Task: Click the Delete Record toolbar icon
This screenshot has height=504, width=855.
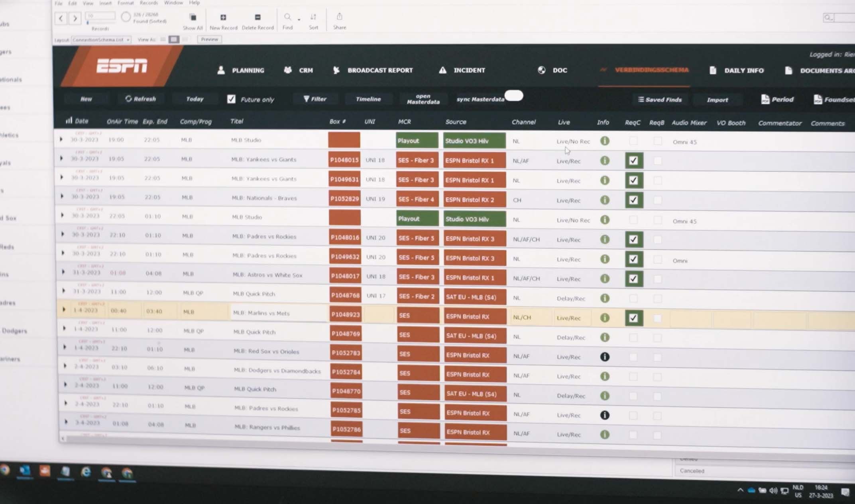Action: point(257,18)
